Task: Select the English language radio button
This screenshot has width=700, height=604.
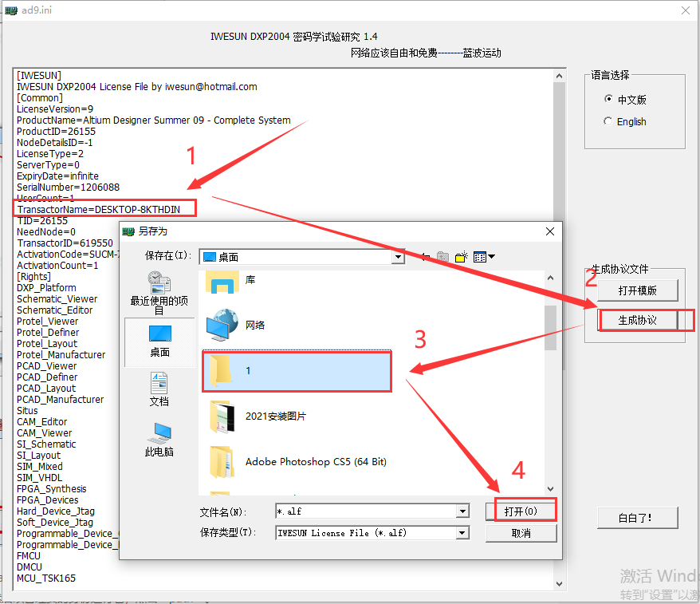Action: click(609, 122)
